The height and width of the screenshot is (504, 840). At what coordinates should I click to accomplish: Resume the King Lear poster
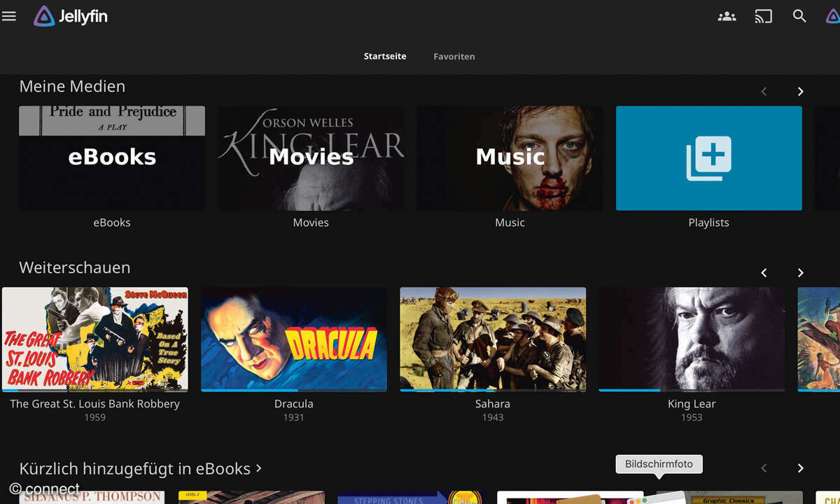pos(692,339)
